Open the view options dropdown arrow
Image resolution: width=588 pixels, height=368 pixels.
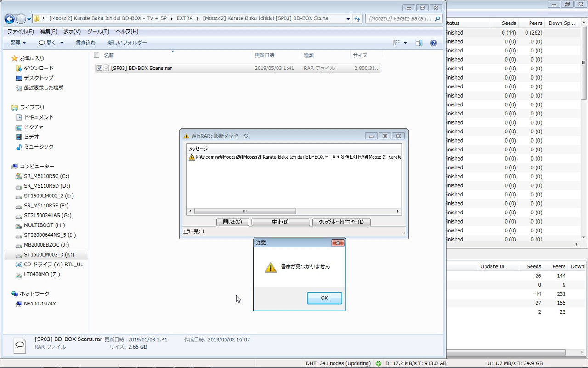[x=405, y=43]
